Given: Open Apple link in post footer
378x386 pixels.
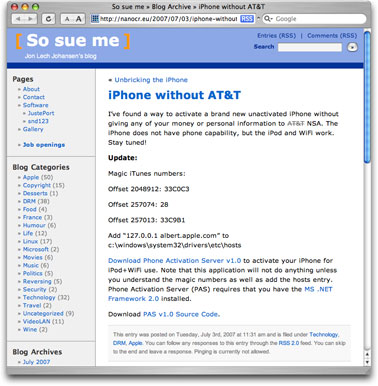Looking at the screenshot, I should coord(135,343).
